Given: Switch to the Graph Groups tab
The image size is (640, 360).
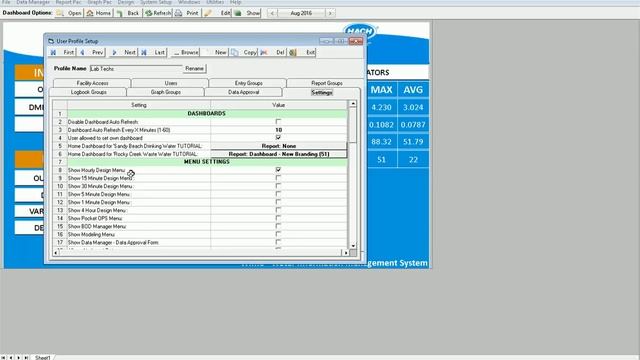Looking at the screenshot, I should (x=166, y=92).
